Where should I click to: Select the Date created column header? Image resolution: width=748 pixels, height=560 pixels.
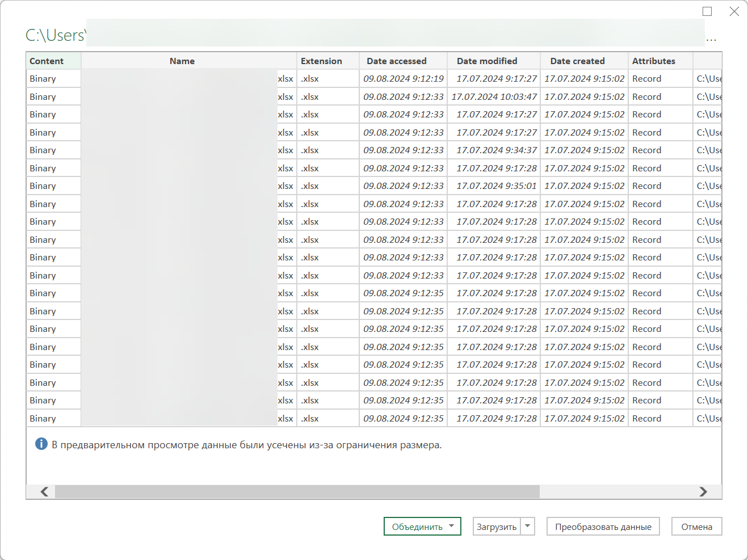(x=577, y=61)
